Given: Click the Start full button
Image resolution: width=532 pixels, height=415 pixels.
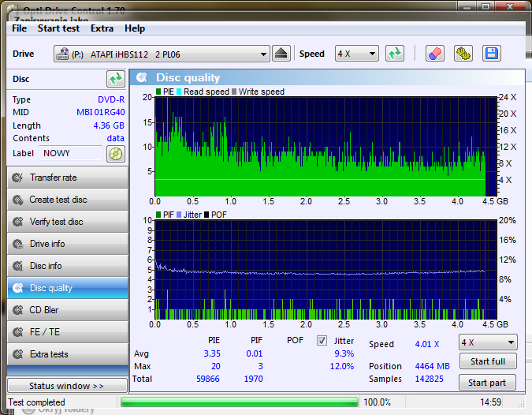Looking at the screenshot, I should pyautogui.click(x=488, y=361).
